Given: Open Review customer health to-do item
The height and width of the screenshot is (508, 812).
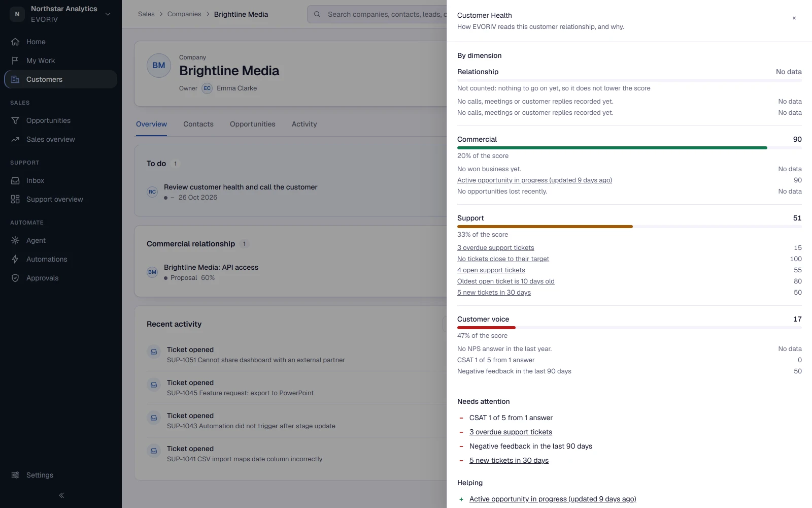Looking at the screenshot, I should pos(241,187).
